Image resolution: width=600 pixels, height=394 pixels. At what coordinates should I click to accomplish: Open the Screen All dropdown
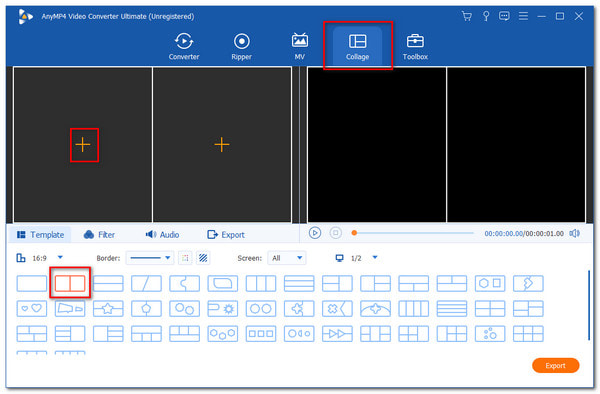pyautogui.click(x=287, y=258)
